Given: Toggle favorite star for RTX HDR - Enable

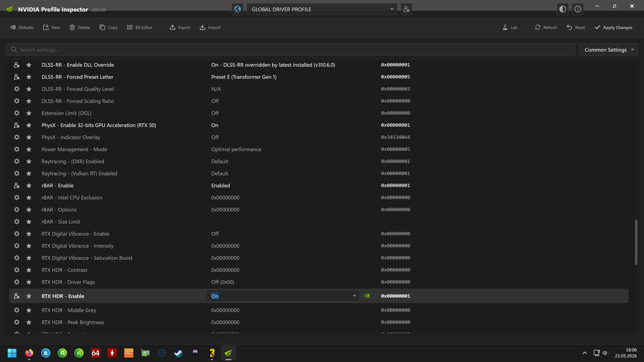Looking at the screenshot, I should pyautogui.click(x=29, y=296).
